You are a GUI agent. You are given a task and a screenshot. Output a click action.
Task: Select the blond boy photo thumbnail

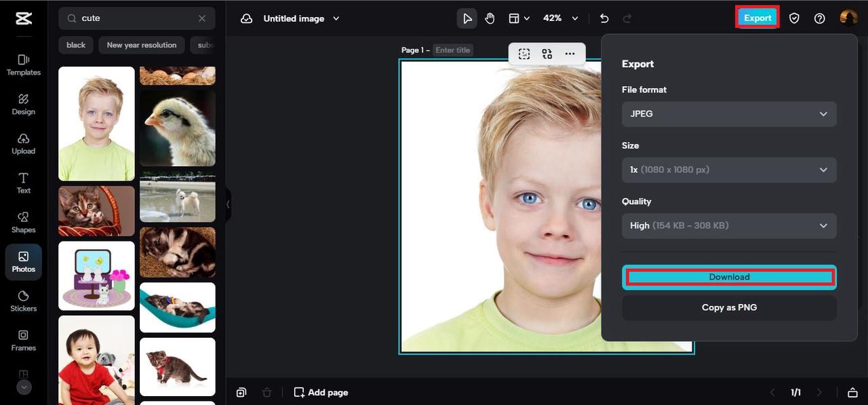pyautogui.click(x=96, y=123)
